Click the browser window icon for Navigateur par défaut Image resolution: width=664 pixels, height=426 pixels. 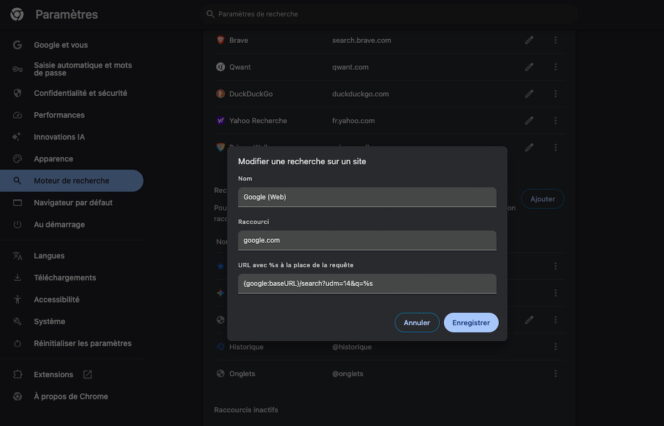pos(17,203)
